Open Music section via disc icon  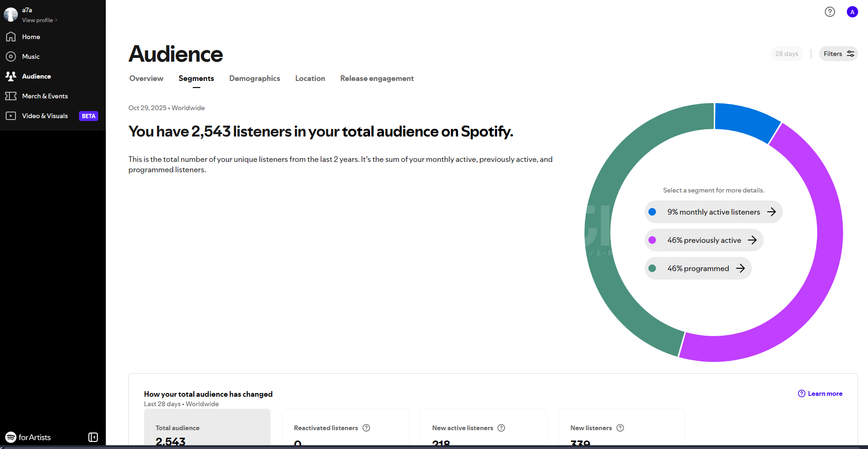pyautogui.click(x=11, y=56)
